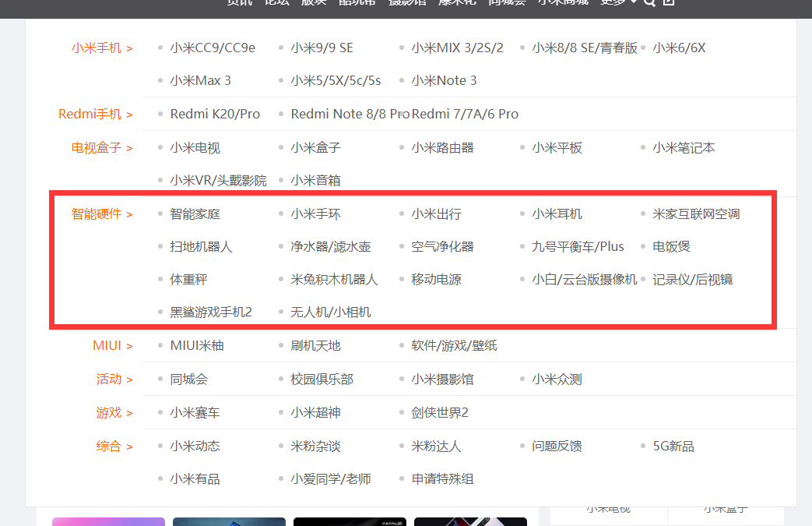Go to 小米路由器 board
The image size is (812, 526).
[443, 148]
